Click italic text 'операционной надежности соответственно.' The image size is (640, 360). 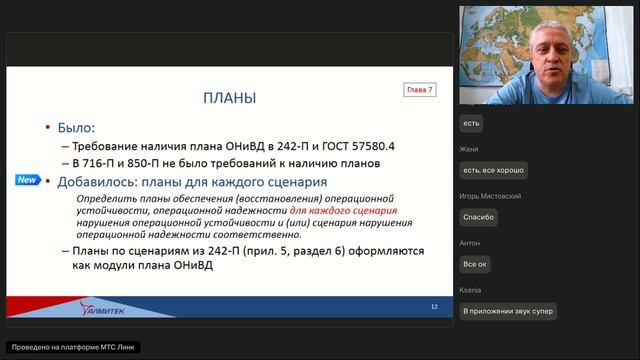(x=189, y=235)
